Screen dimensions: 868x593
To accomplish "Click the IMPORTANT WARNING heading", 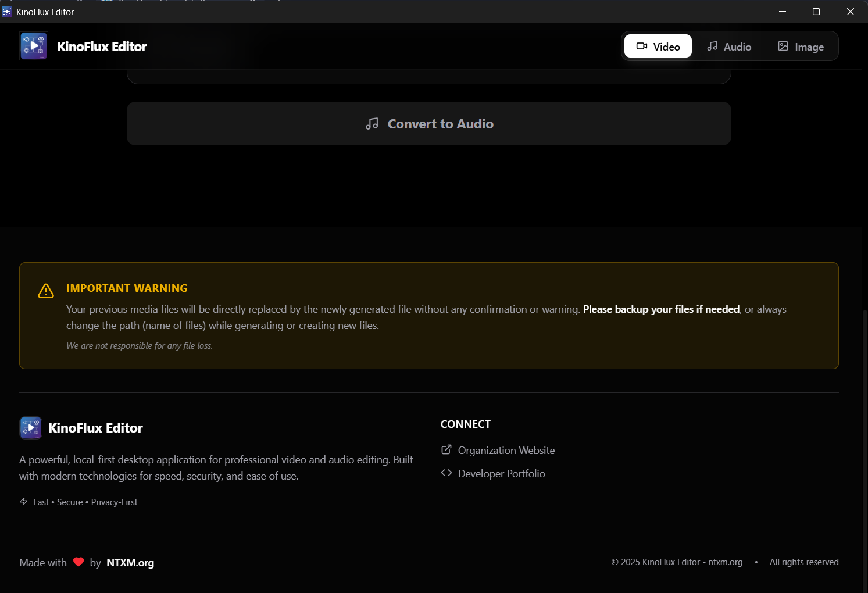I will (127, 288).
